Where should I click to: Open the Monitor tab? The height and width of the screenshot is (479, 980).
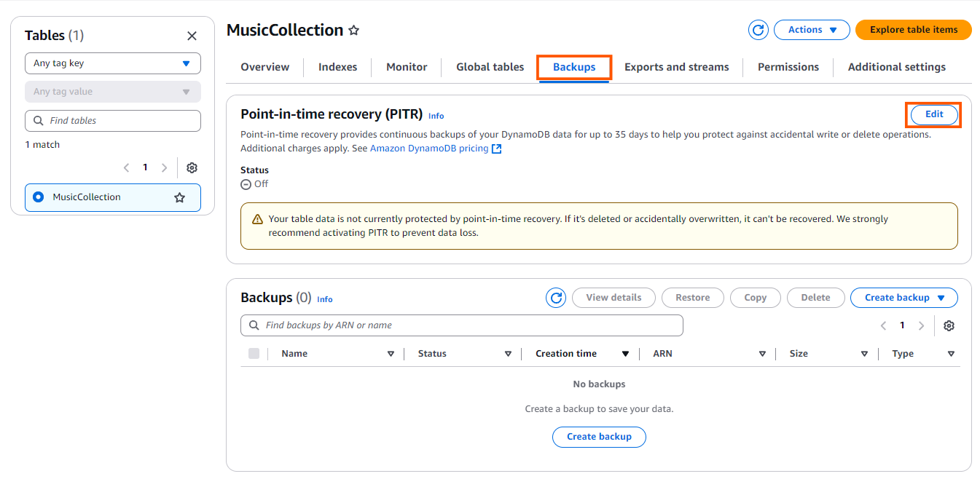click(407, 67)
